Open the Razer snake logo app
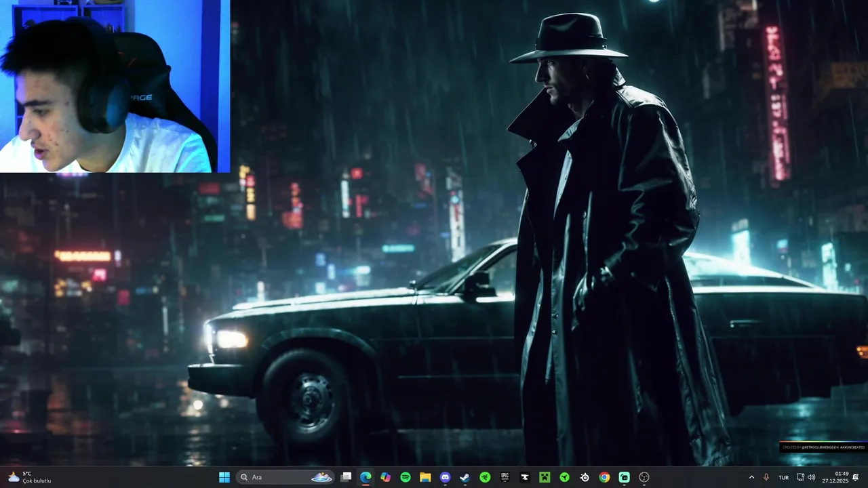The height and width of the screenshot is (488, 868). point(485,477)
